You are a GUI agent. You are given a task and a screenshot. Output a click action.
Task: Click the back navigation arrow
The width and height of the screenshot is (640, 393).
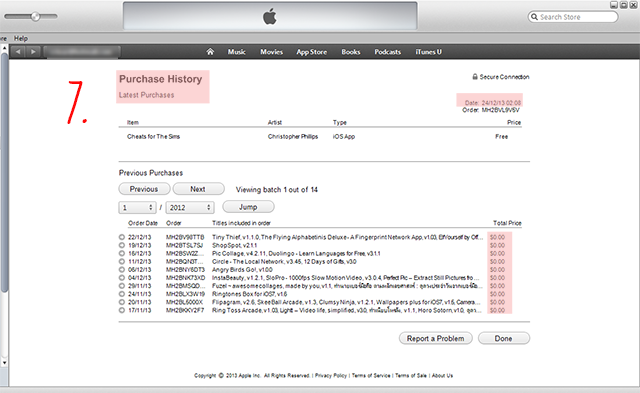[18, 52]
